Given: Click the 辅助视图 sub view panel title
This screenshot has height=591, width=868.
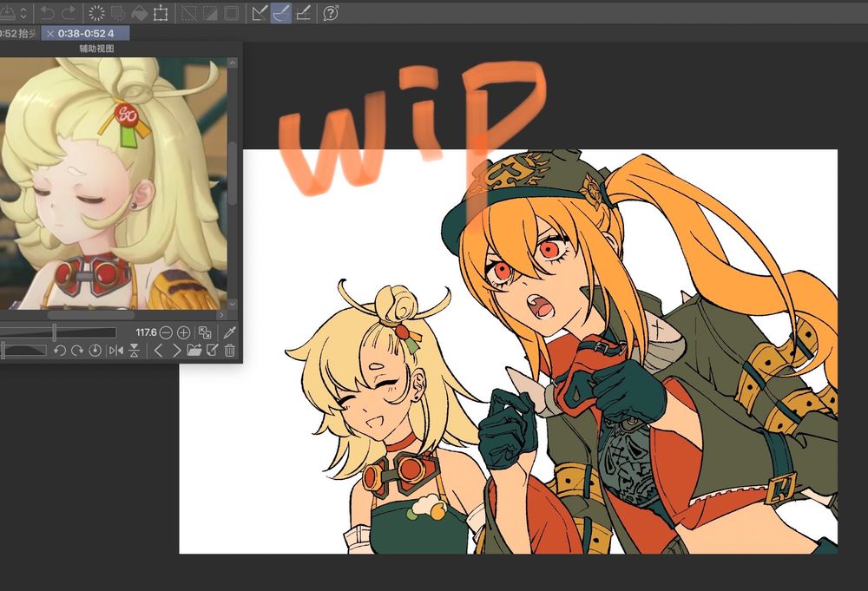Looking at the screenshot, I should 96,49.
